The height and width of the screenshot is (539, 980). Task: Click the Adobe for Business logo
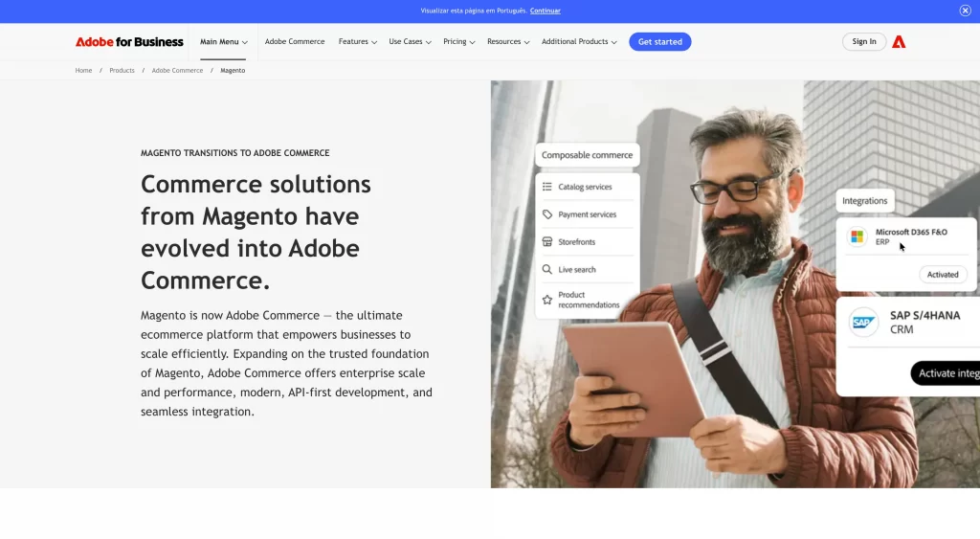pos(129,42)
